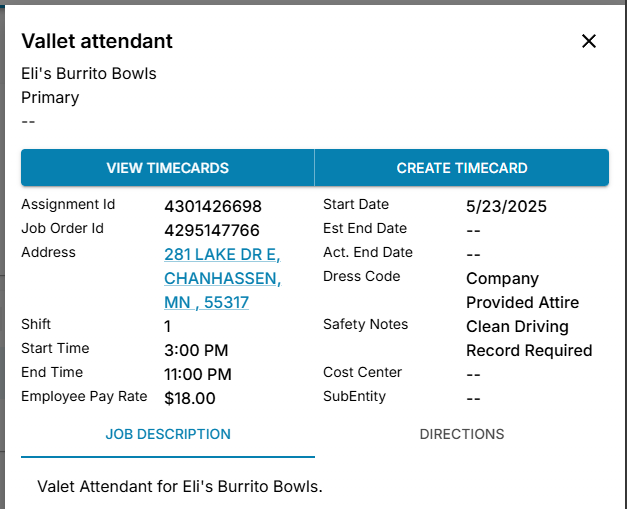
Task: Switch to the Directions tab
Action: pyautogui.click(x=461, y=434)
